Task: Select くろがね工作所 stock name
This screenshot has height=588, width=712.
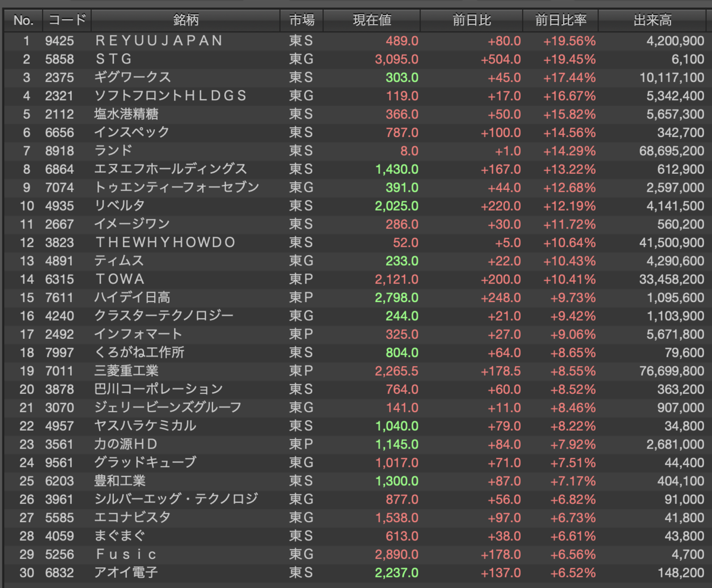Action: [139, 352]
